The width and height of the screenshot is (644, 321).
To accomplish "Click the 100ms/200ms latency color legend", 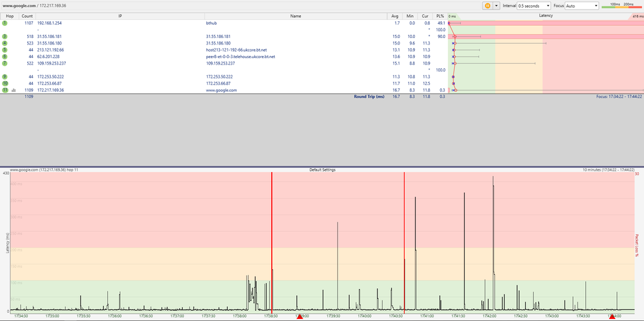I will click(x=622, y=5).
